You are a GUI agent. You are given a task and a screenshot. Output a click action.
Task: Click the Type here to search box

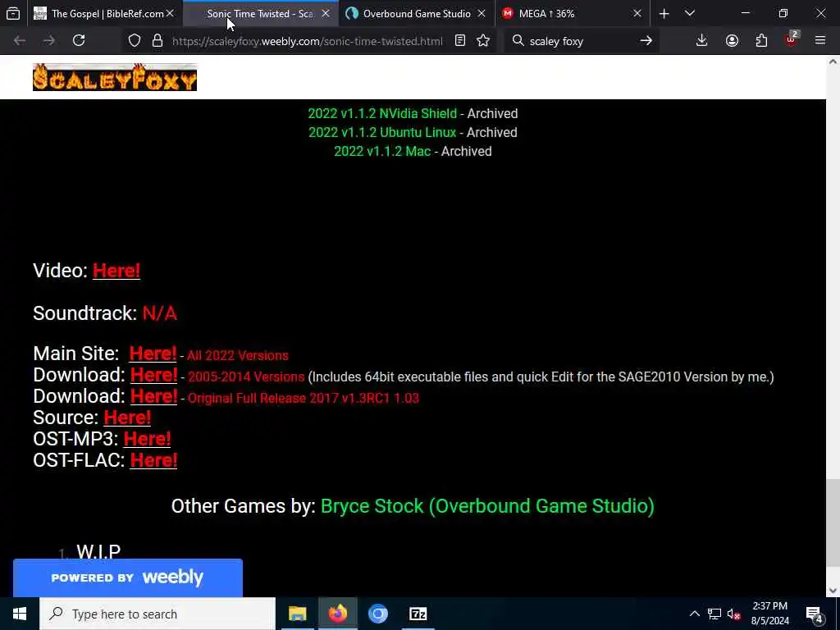(x=157, y=614)
